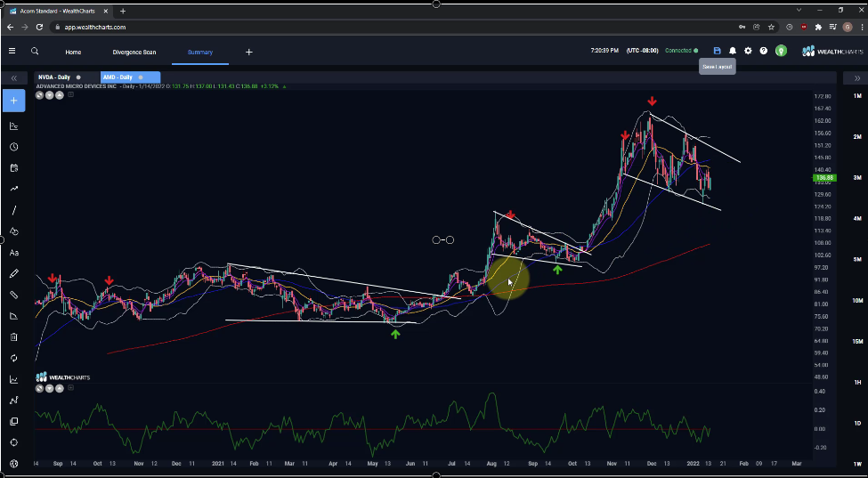Set timeframe to 4M
The image size is (868, 478).
857,219
